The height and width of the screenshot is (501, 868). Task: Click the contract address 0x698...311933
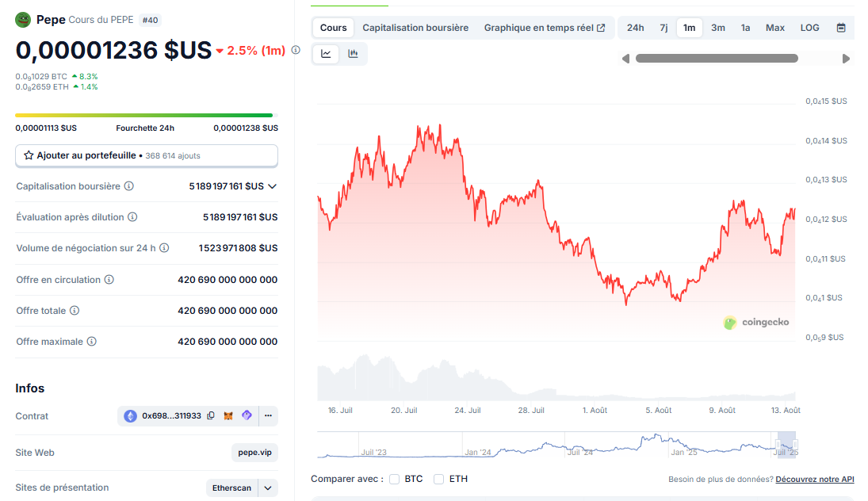coord(171,415)
